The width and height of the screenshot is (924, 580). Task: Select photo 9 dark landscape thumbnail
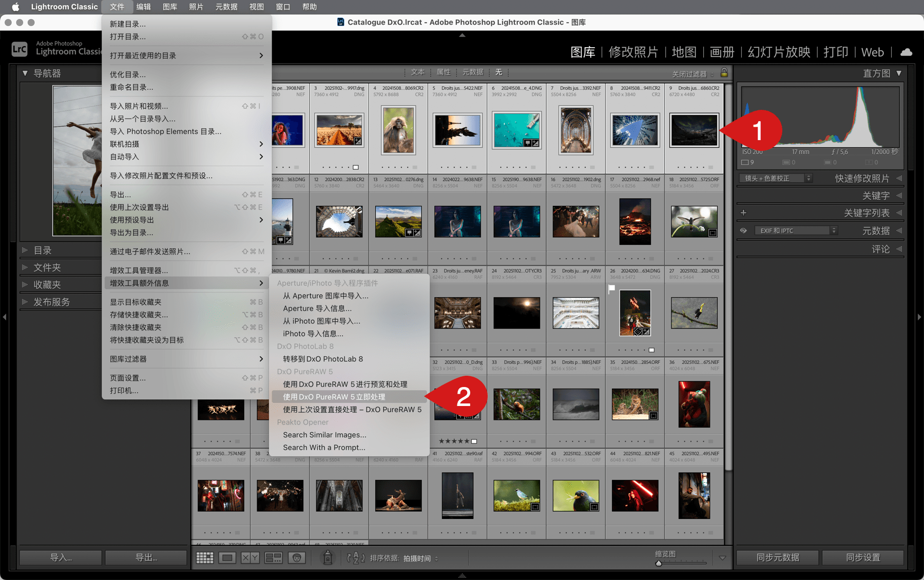pos(694,130)
